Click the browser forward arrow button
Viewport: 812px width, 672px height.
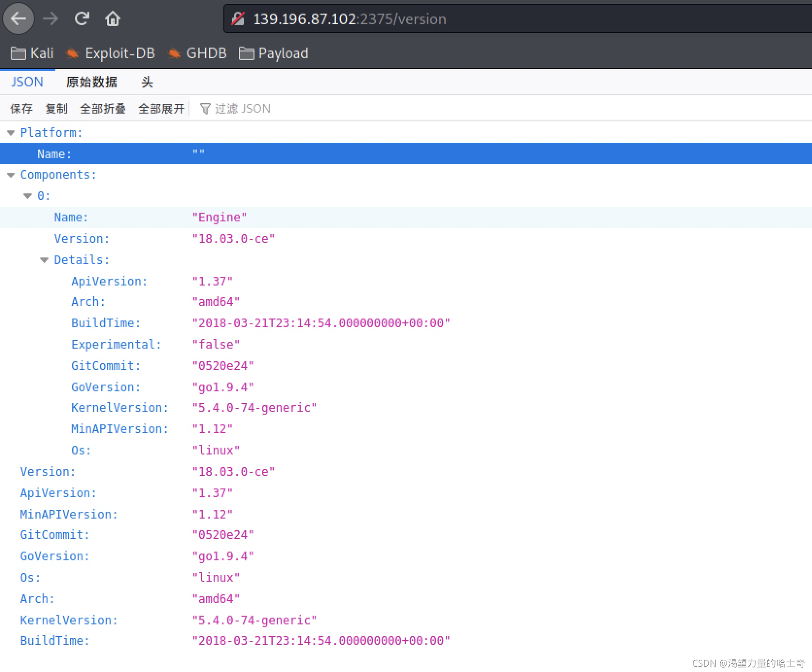coord(50,19)
